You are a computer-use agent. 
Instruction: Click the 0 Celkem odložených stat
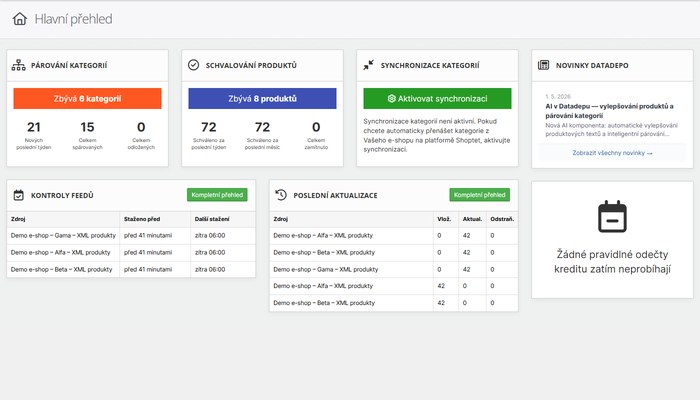[x=141, y=135]
